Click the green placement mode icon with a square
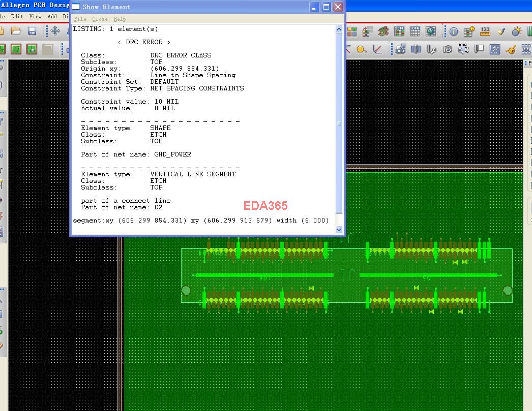Image resolution: width=532 pixels, height=411 pixels. [32, 49]
